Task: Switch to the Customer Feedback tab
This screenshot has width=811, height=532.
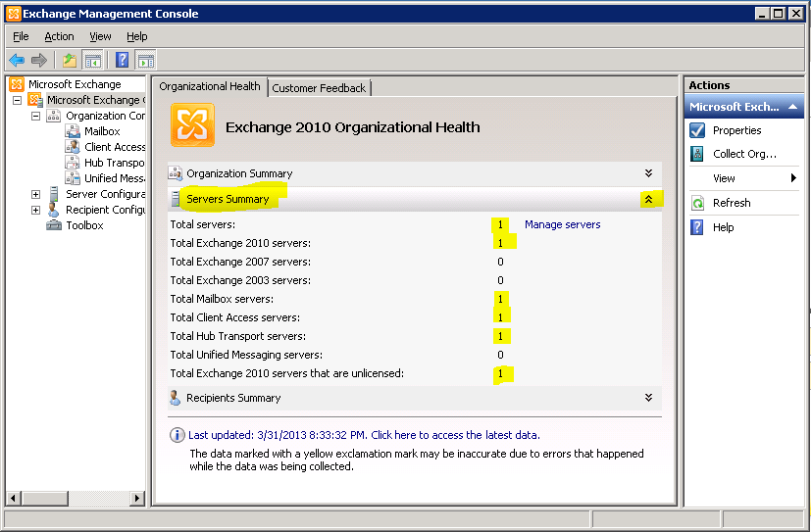Action: [319, 88]
